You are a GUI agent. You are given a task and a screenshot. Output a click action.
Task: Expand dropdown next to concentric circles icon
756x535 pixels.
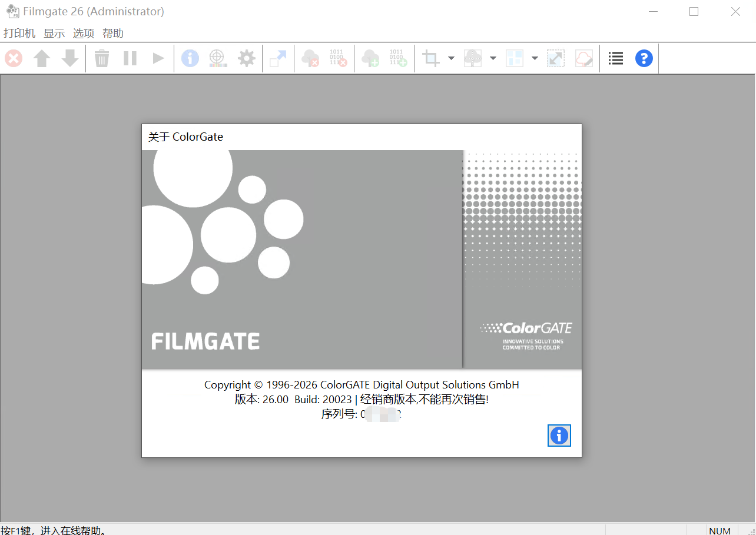tap(493, 58)
